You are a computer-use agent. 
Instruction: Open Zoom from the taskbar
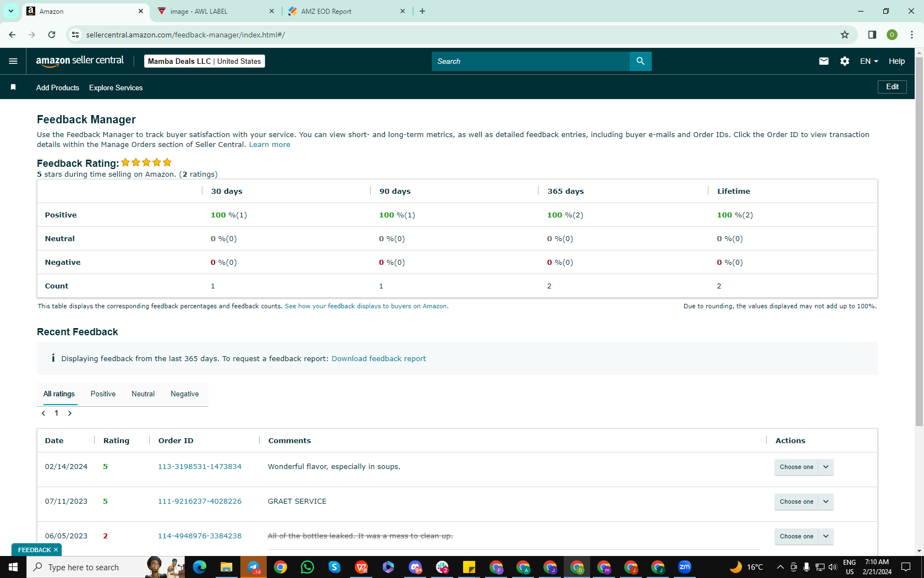[x=685, y=567]
